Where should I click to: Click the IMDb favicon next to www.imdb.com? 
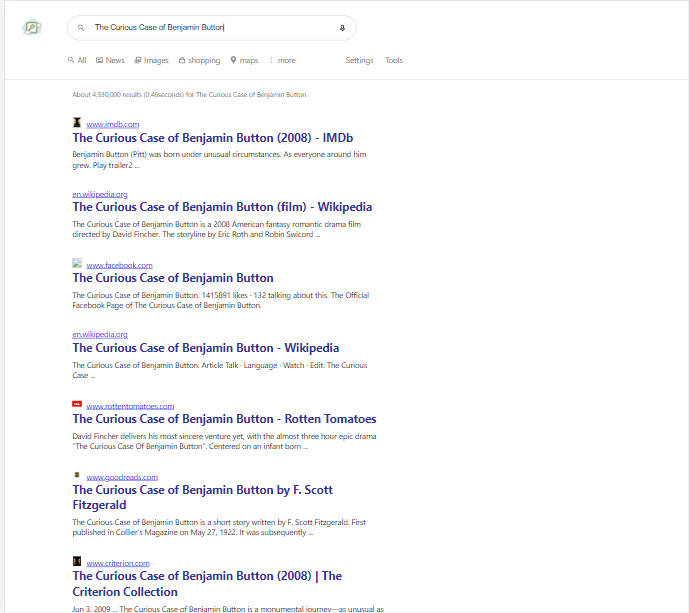(x=77, y=123)
